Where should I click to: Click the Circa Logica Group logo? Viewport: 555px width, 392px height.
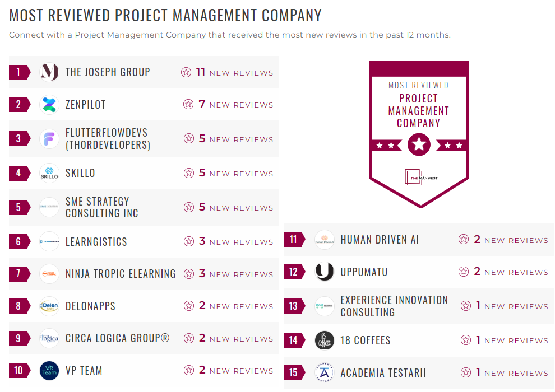[x=49, y=339]
